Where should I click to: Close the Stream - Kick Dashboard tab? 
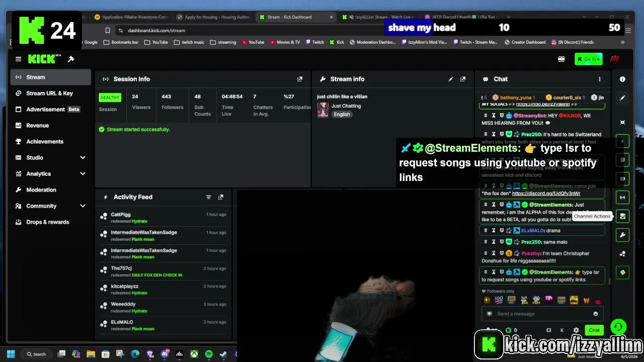click(331, 17)
